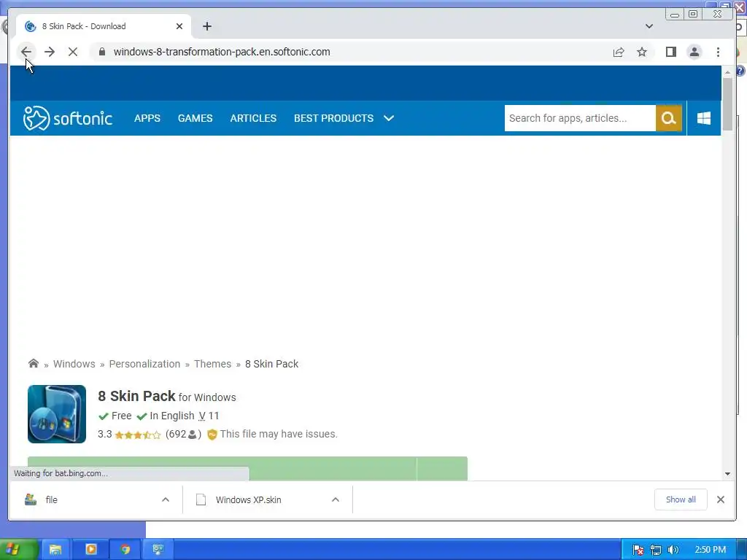Viewport: 747px width, 560px height.
Task: Click the '8 Skin Pack' title heading
Action: (136, 396)
